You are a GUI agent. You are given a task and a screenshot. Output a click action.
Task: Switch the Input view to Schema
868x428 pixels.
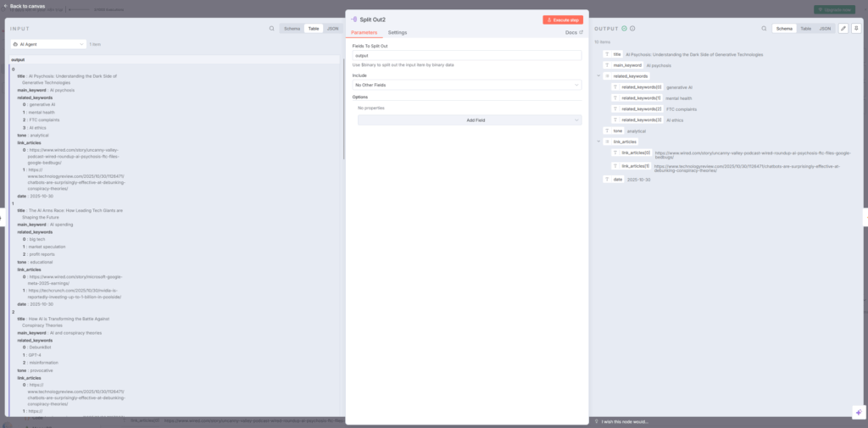[292, 28]
